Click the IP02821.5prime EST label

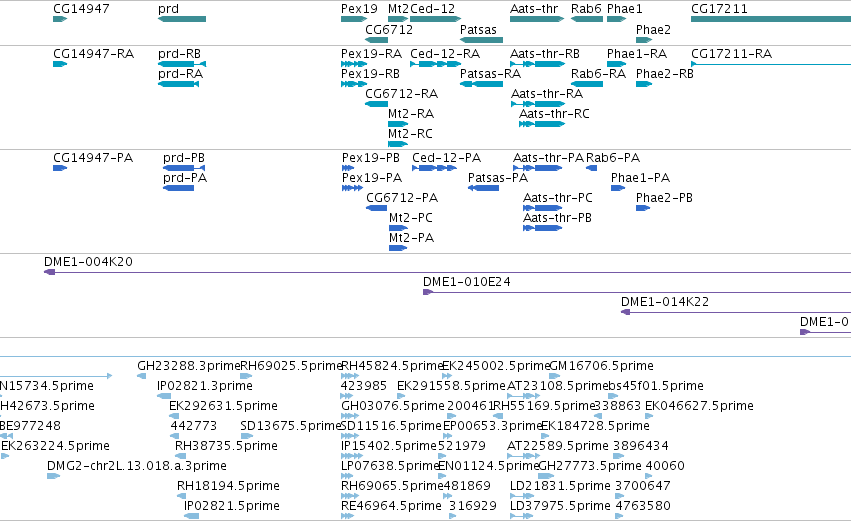pos(232,506)
